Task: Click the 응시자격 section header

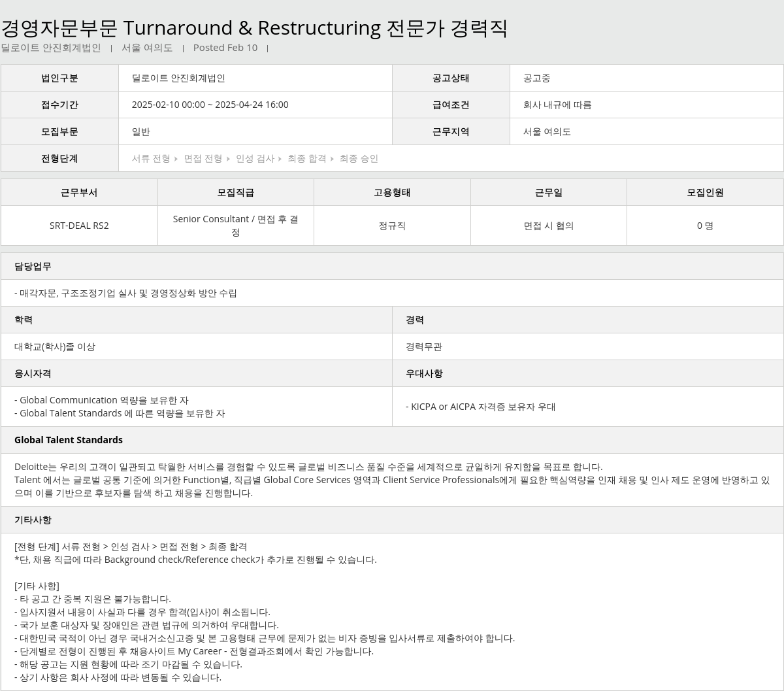Action: [x=197, y=373]
